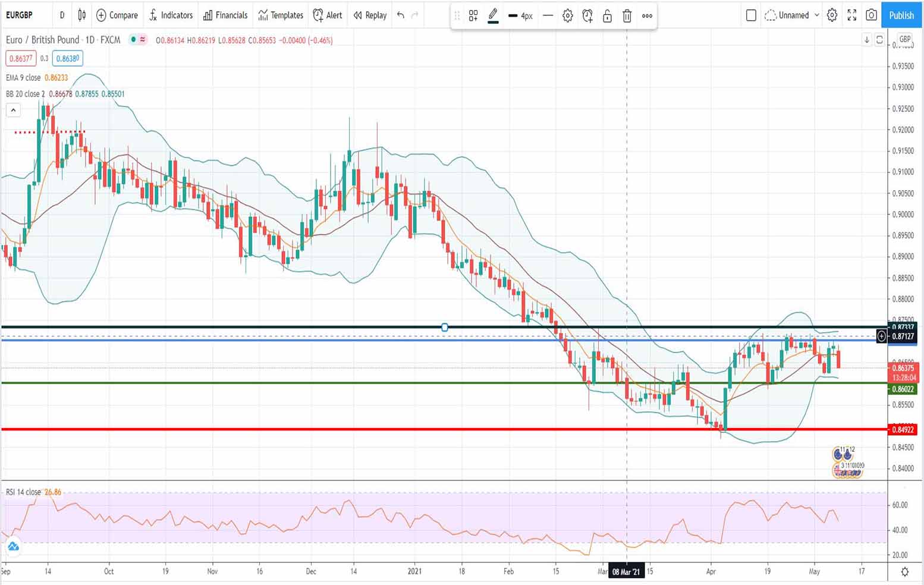Delete the selected line with trash icon
This screenshot has height=585, width=924.
pyautogui.click(x=627, y=16)
